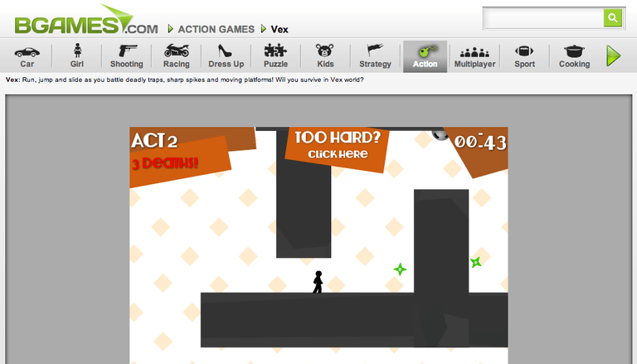The width and height of the screenshot is (637, 364).
Task: Select the Kids teddy bear category
Action: click(x=325, y=56)
